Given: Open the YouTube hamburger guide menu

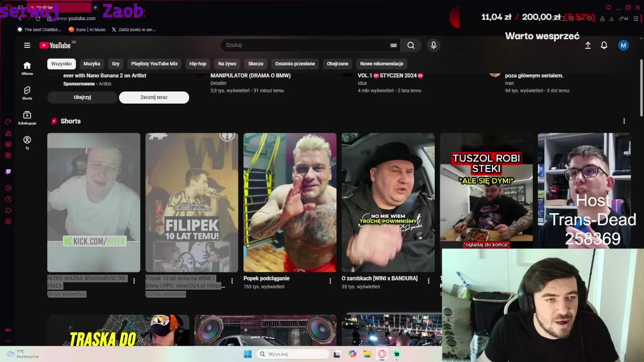Looking at the screenshot, I should (x=27, y=45).
